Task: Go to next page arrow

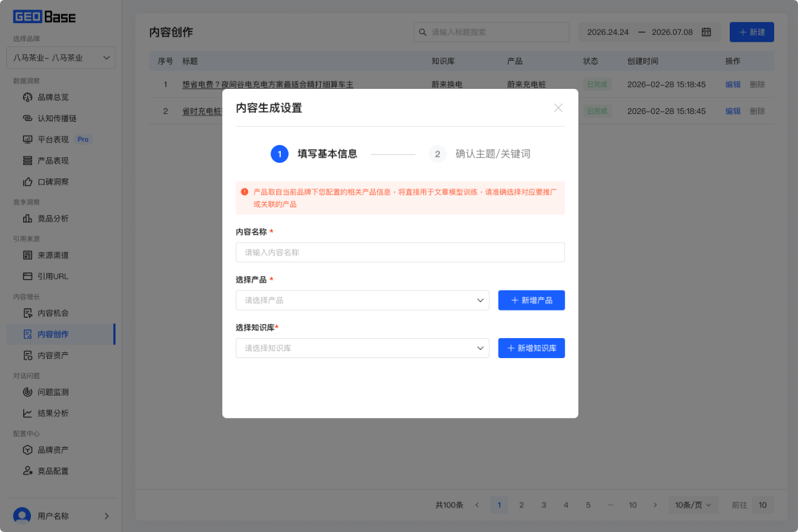Action: [655, 505]
